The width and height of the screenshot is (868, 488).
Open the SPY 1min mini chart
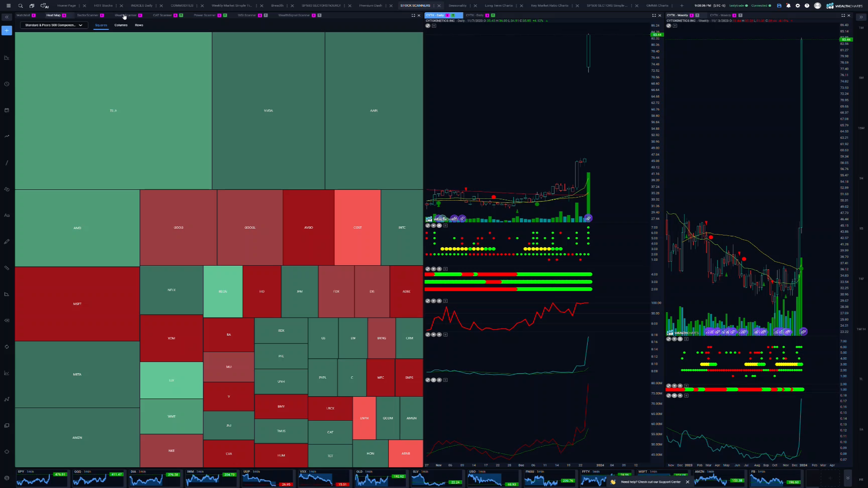[42, 478]
